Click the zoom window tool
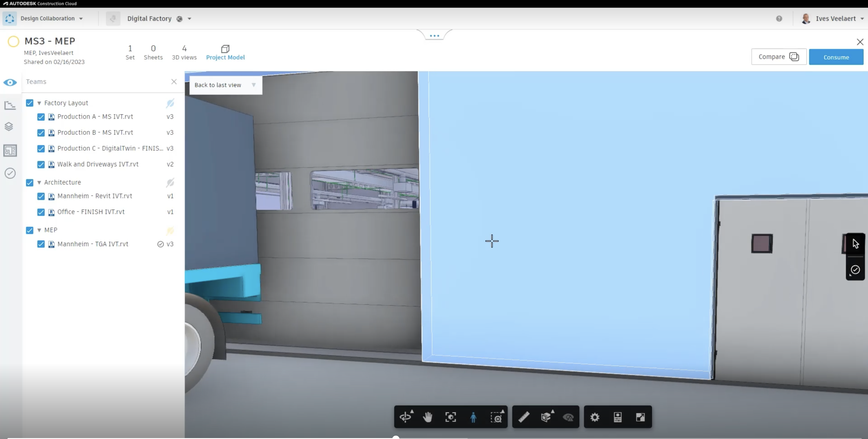This screenshot has width=868, height=439. [497, 417]
